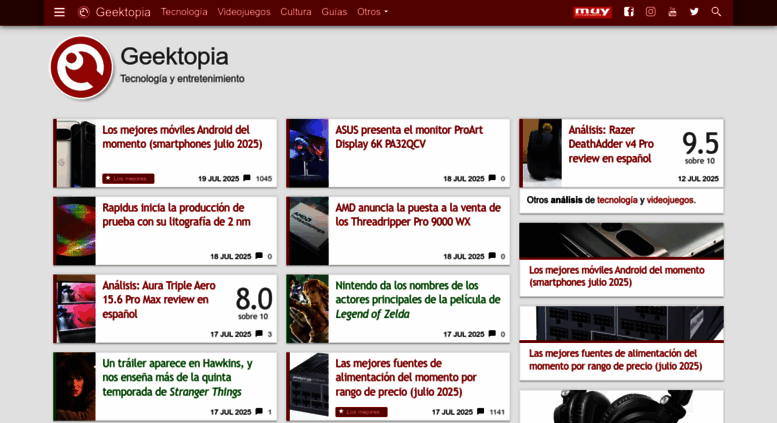Screen dimensions: 777x423
Task: Click sidebar headphones banner image
Action: [x=621, y=406]
